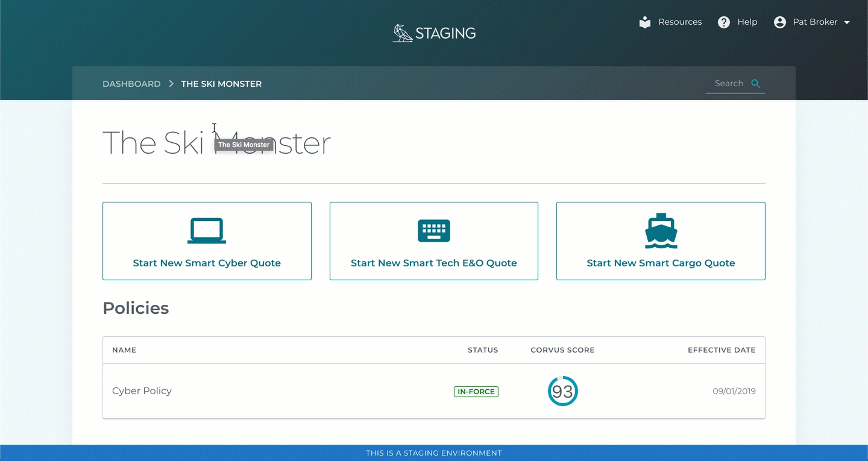Screen dimensions: 868x461
Task: Click the Resources book icon
Action: pos(645,22)
